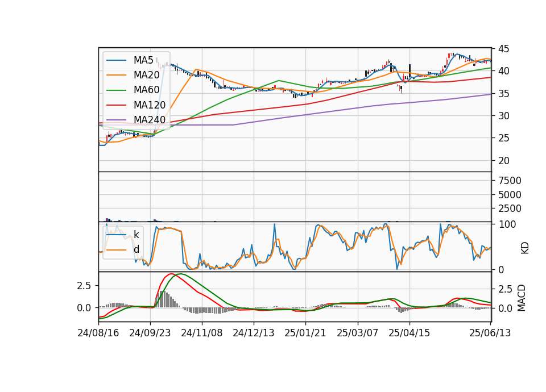Click the 24/12/13 date axis label
This screenshot has height=392, width=546.
[x=254, y=333]
